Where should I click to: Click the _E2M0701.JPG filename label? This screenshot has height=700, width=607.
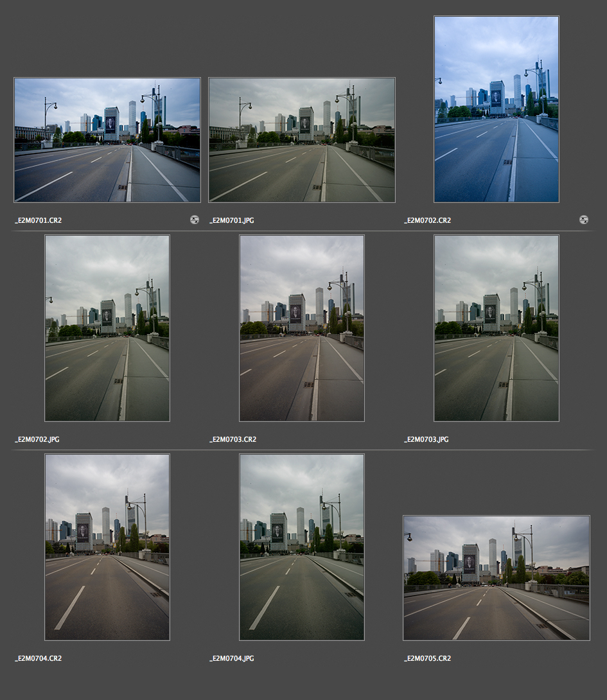[x=232, y=220]
